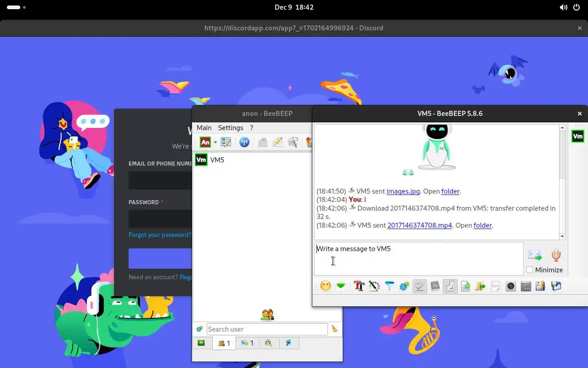
Task: Switch to the chats tab showing 1
Action: [x=247, y=343]
